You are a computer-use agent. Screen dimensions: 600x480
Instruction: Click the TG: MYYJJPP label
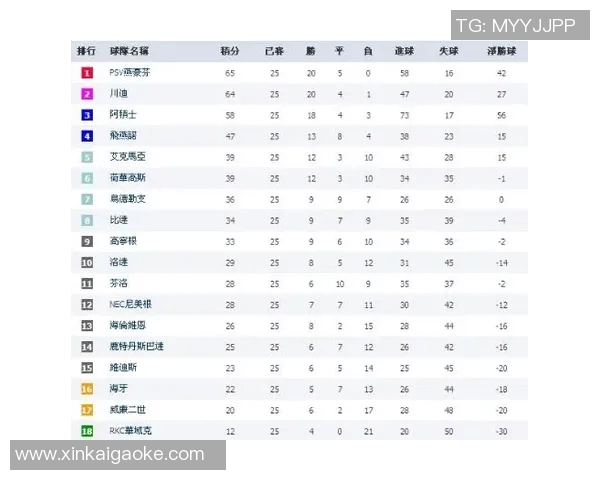515,26
